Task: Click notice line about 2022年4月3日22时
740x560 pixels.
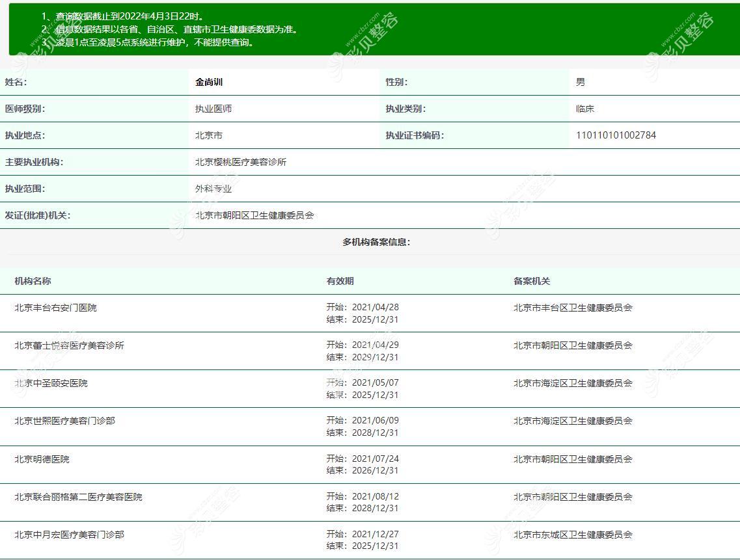Action: pyautogui.click(x=123, y=16)
